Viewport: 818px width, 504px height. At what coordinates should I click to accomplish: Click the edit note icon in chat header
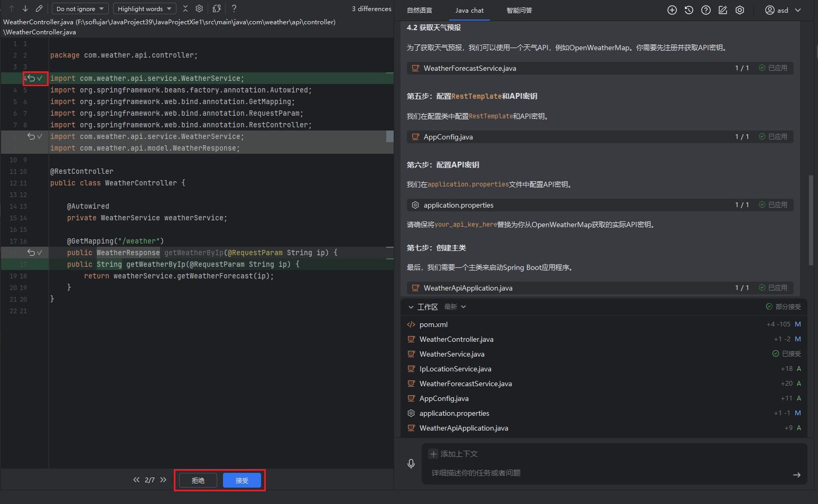click(x=723, y=10)
